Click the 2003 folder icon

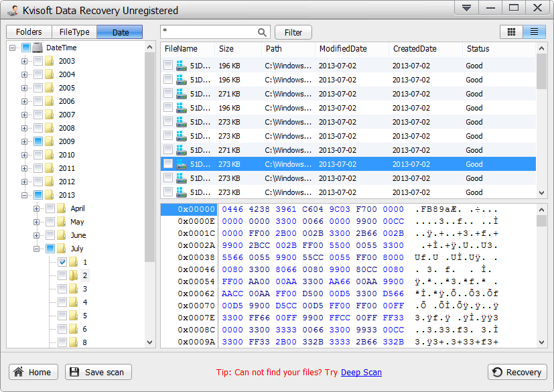point(50,61)
